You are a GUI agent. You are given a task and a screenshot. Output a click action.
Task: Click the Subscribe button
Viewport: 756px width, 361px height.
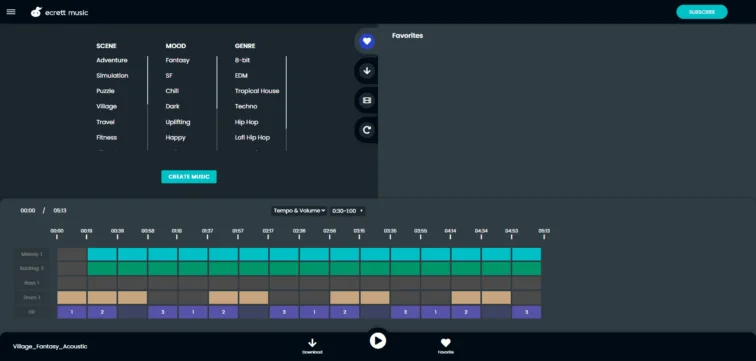pyautogui.click(x=702, y=12)
